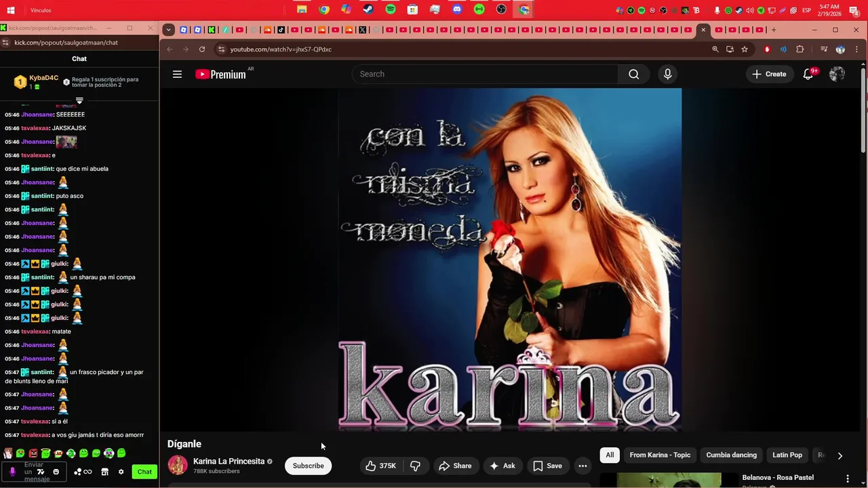Reload the YouTube page

coord(202,49)
